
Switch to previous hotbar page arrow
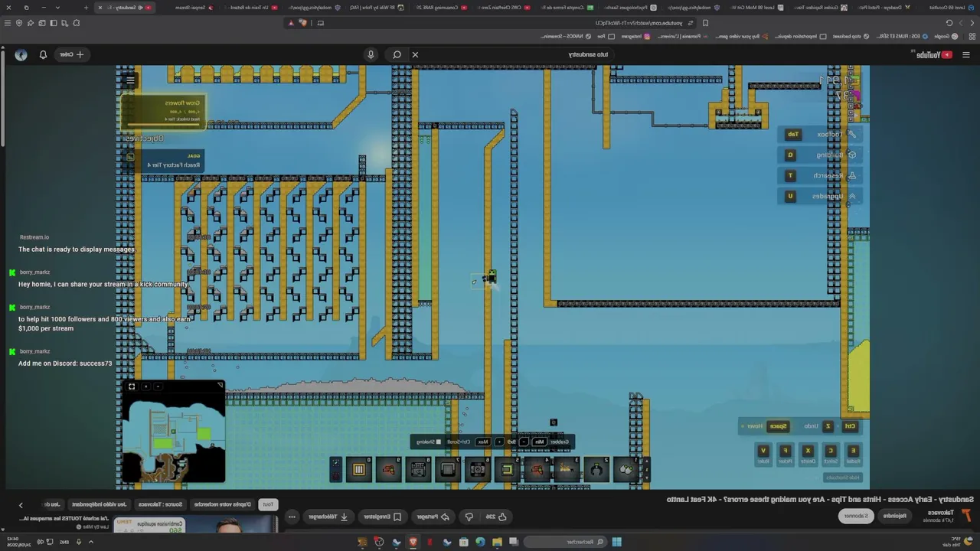point(647,463)
